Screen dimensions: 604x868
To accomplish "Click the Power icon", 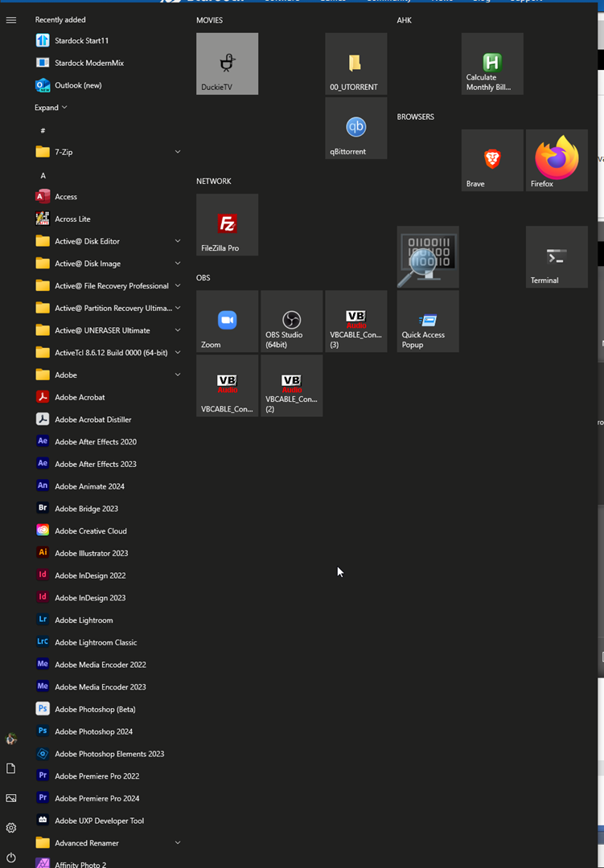I will (11, 858).
